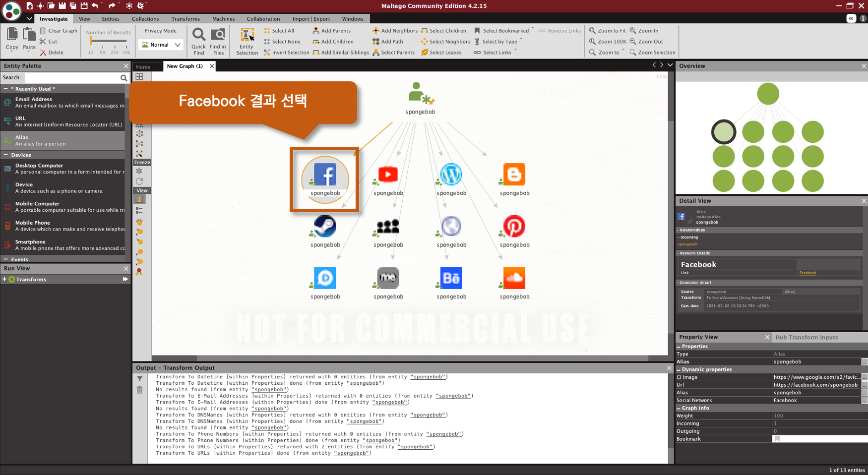
Task: Select the YouTube spongebob entity
Action: click(388, 180)
